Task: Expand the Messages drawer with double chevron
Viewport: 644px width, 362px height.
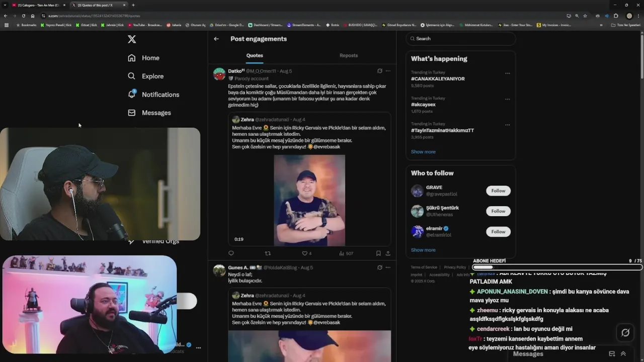Action: (x=623, y=354)
